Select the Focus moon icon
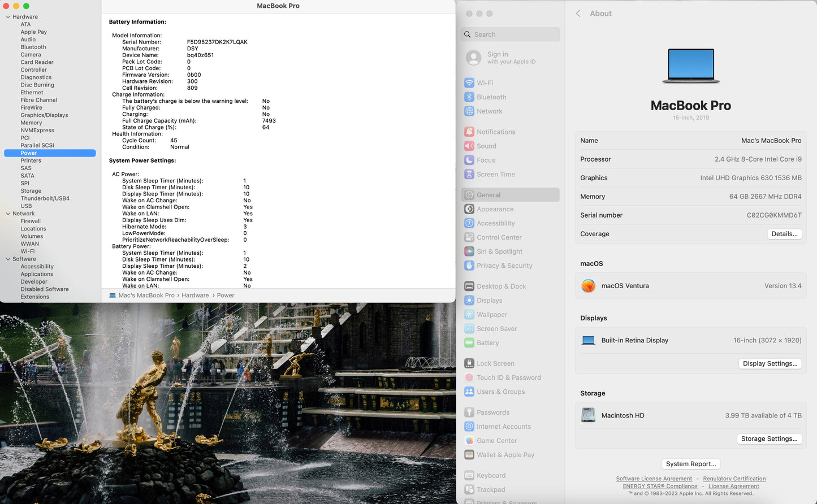The height and width of the screenshot is (504, 817). pos(469,160)
